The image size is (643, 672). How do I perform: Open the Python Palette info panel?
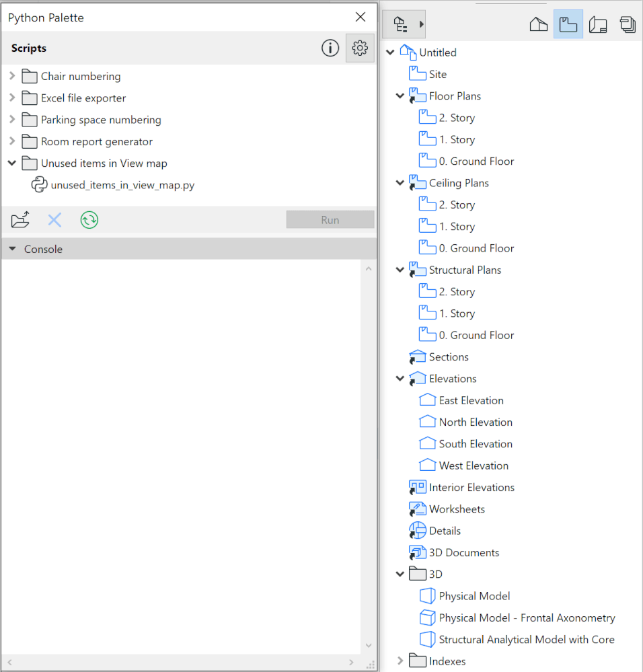click(x=330, y=48)
